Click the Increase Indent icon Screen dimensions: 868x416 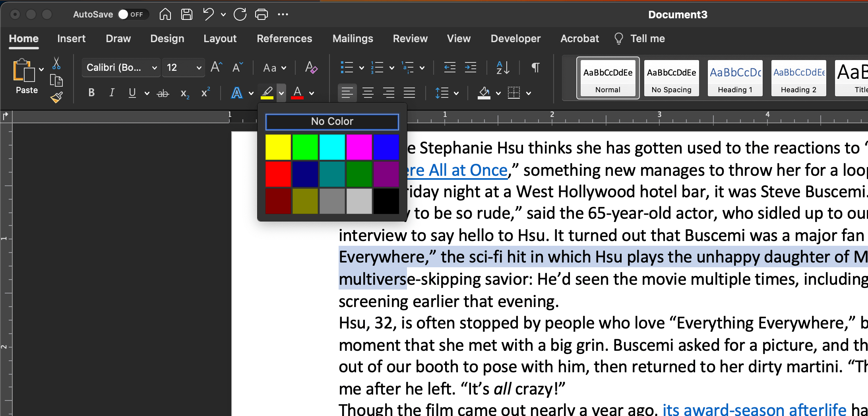(x=471, y=68)
